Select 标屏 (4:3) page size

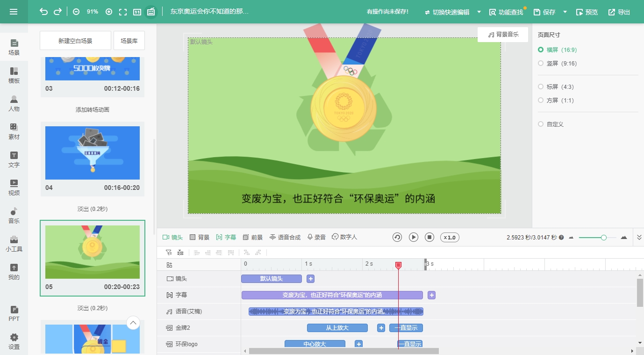tap(556, 87)
